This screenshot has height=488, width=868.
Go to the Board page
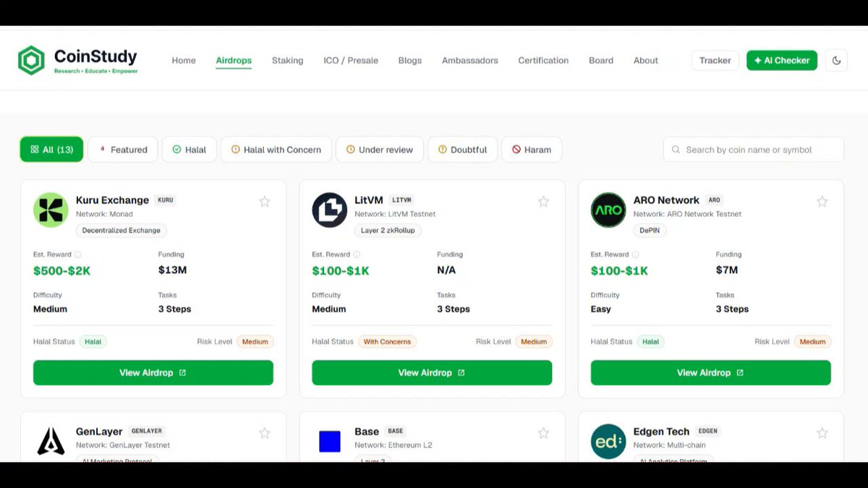pos(601,61)
